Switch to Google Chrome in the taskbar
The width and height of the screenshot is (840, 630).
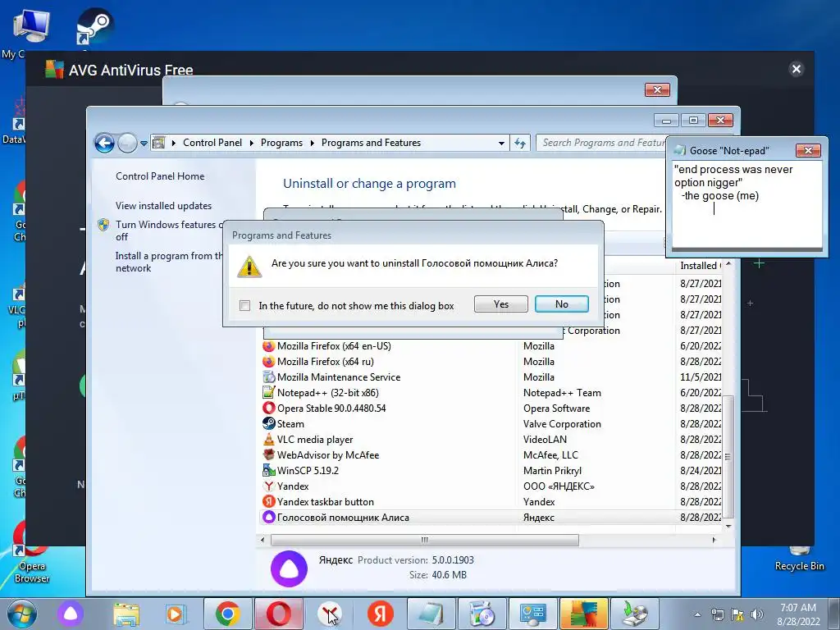(x=228, y=614)
